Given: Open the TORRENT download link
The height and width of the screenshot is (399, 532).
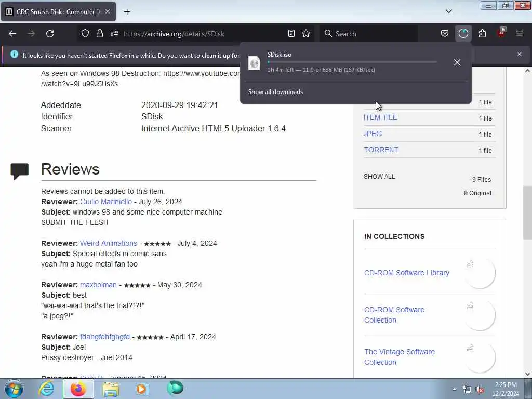Looking at the screenshot, I should (381, 150).
